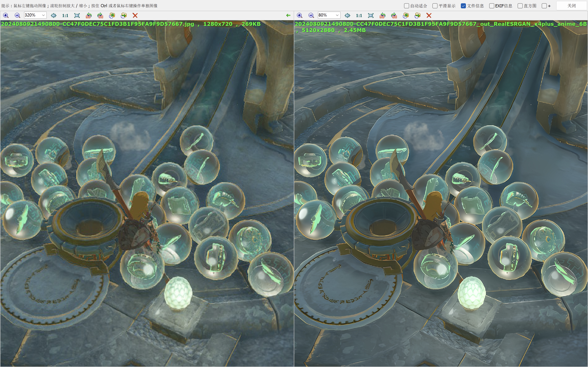The height and width of the screenshot is (367, 588).
Task: Click the glowing egg in left image
Action: point(178,293)
